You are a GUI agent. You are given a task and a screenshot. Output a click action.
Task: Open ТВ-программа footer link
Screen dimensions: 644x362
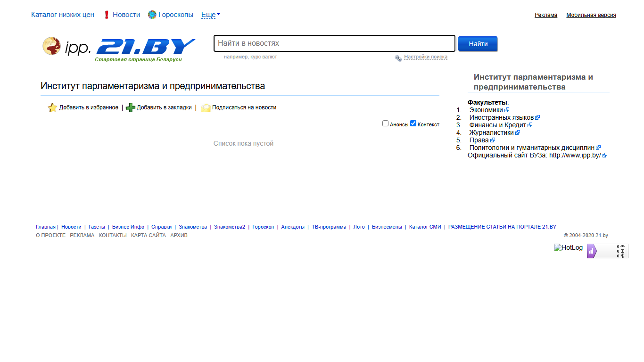329,227
